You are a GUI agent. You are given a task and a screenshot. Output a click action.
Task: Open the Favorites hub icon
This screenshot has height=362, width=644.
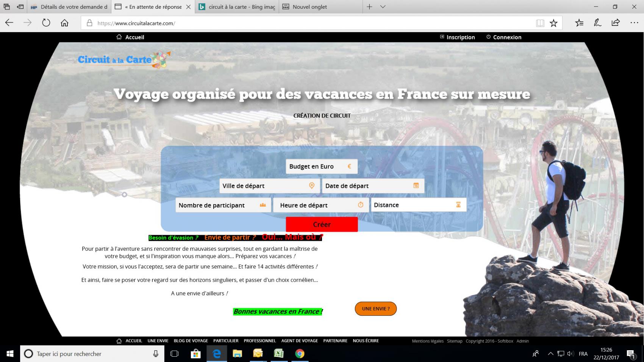[579, 23]
